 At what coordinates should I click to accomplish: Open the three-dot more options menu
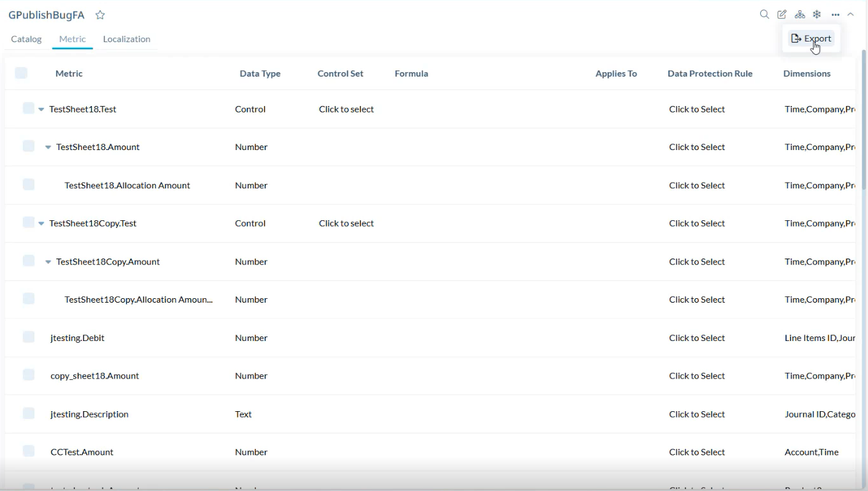click(x=835, y=15)
